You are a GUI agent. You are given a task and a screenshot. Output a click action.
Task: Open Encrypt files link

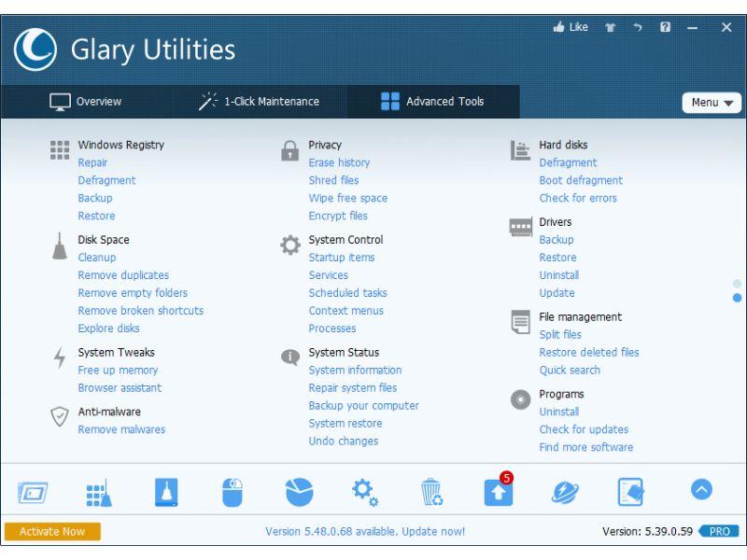[338, 216]
